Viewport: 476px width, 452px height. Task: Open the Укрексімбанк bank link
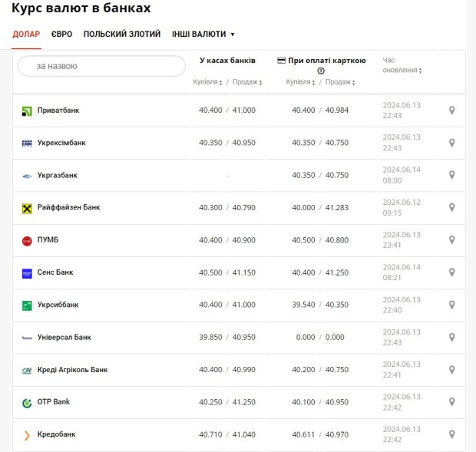click(61, 143)
